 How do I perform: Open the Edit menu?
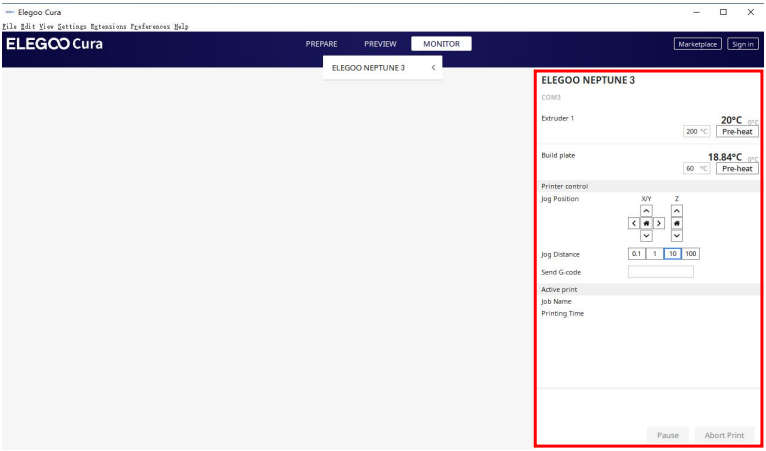[x=28, y=26]
